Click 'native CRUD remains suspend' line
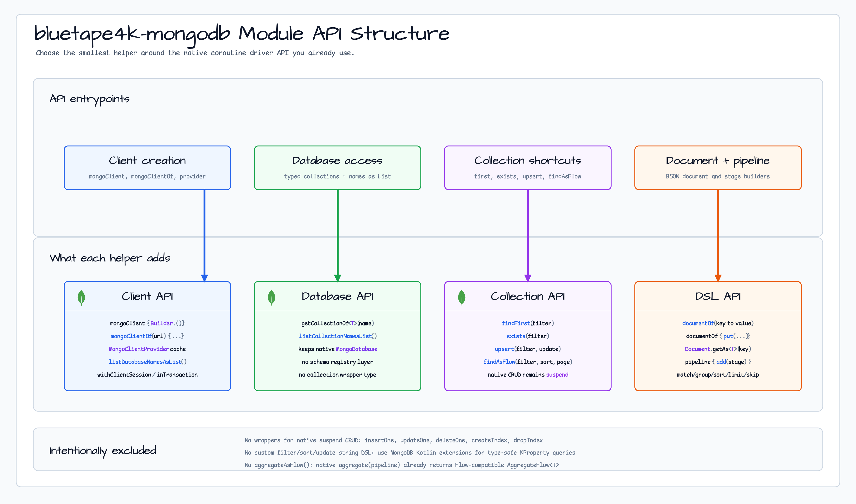This screenshot has width=856, height=504. 528,375
